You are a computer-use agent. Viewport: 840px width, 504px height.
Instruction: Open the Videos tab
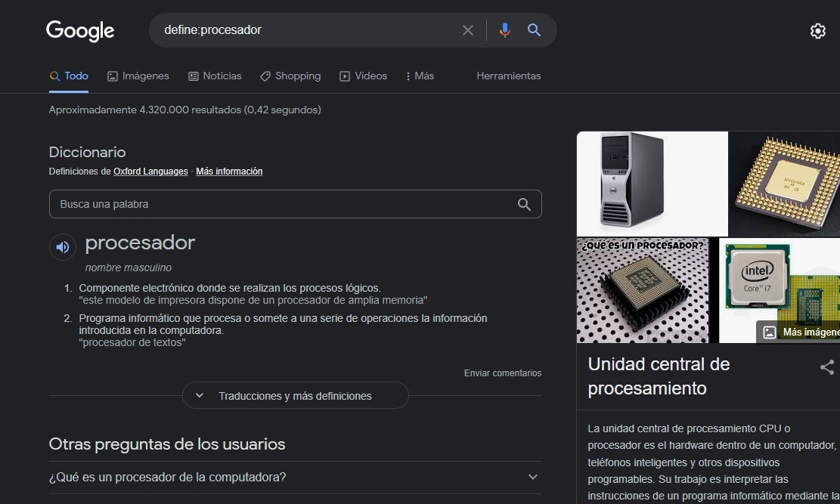pos(363,76)
